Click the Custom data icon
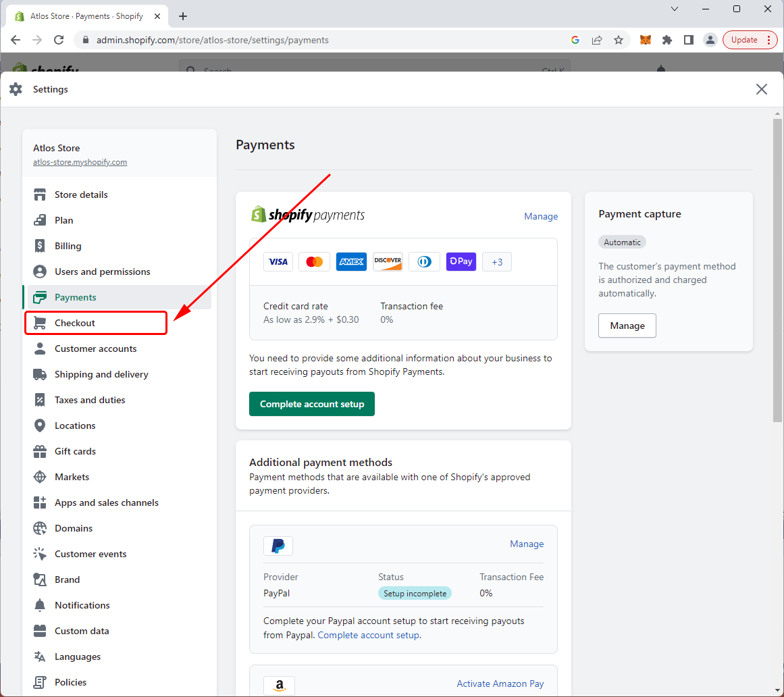This screenshot has height=697, width=784. coord(39,631)
